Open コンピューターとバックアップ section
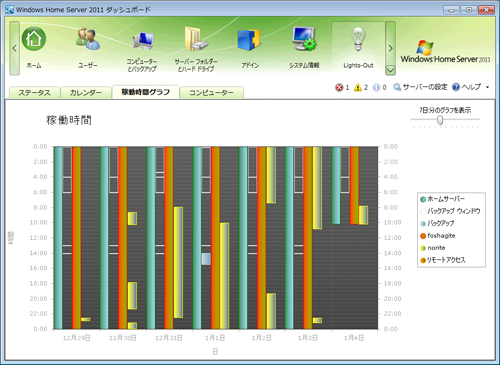 (x=142, y=41)
